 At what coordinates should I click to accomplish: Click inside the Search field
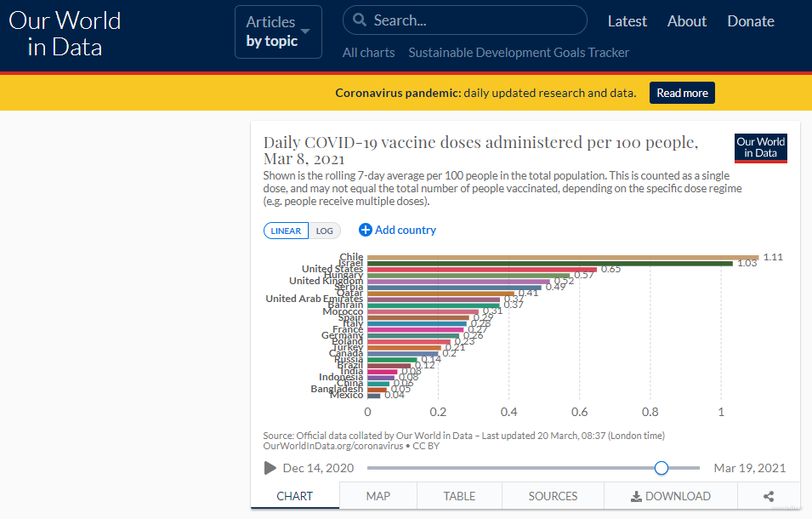(x=465, y=20)
